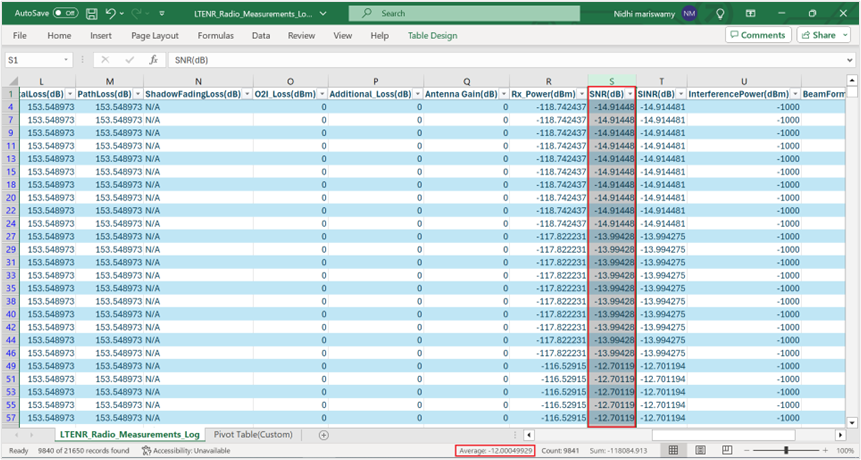Switch to Page Break Preview icon

(x=727, y=451)
